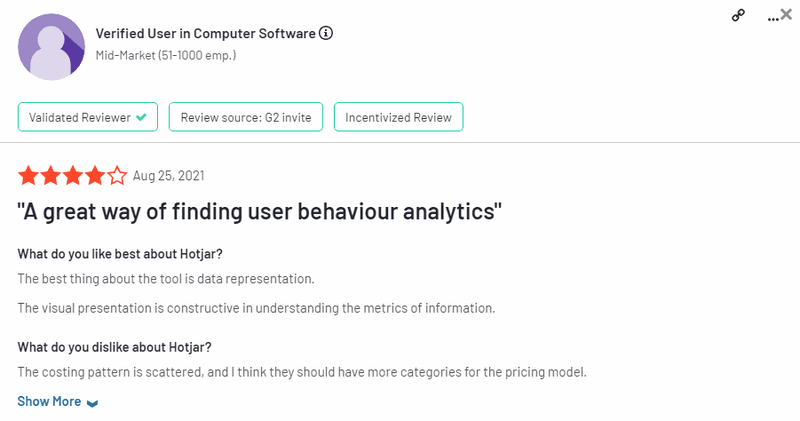This screenshot has width=800, height=421.
Task: Click the fourth filled rating star
Action: point(94,176)
